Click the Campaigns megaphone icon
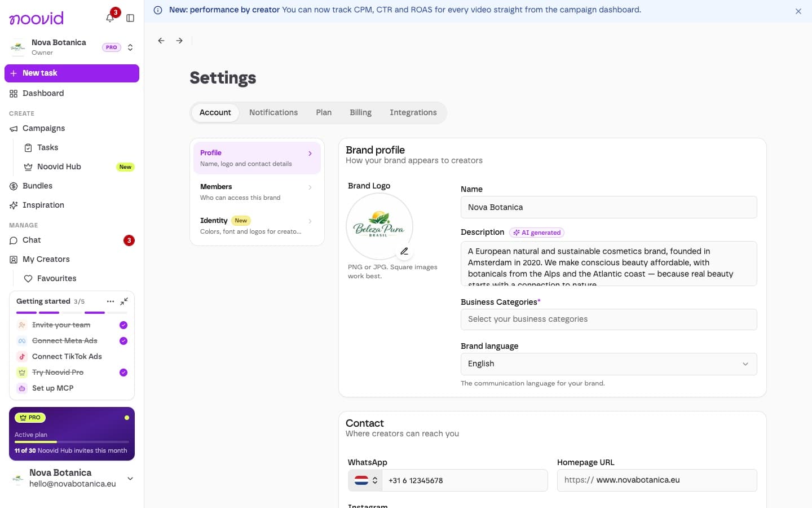 click(14, 129)
